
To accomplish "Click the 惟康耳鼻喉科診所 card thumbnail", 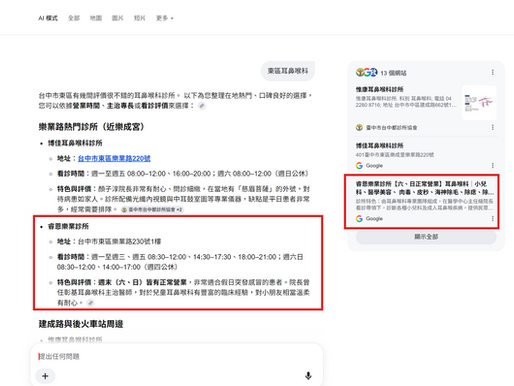I will point(479,103).
